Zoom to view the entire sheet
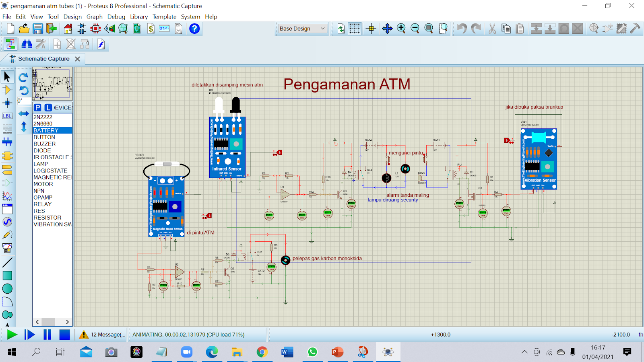644x362 pixels. point(429,29)
